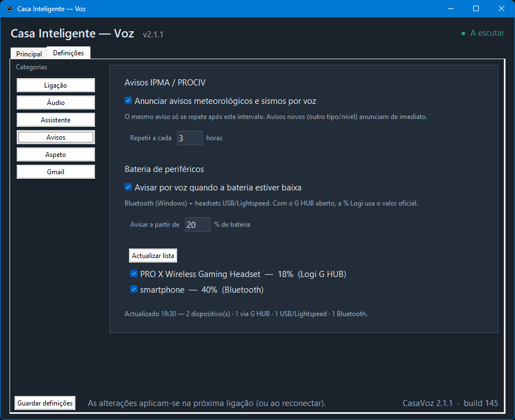
Task: Select the Avisos category
Action: point(56,137)
